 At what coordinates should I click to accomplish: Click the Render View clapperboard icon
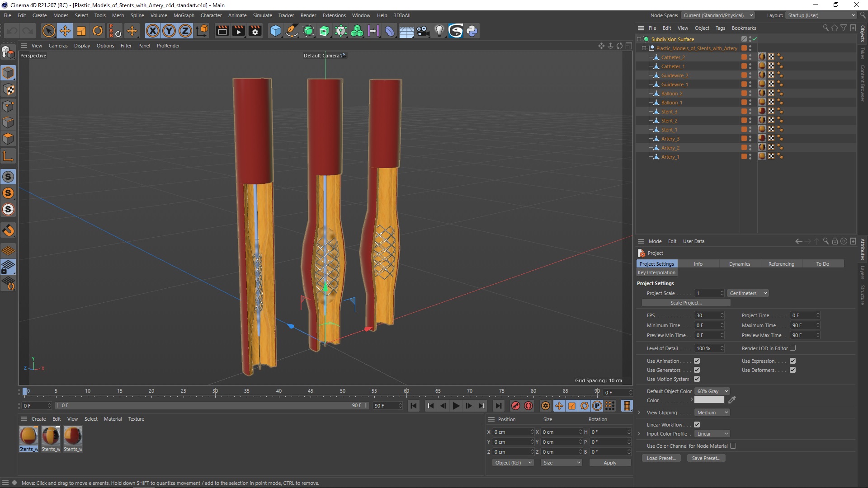(x=222, y=31)
